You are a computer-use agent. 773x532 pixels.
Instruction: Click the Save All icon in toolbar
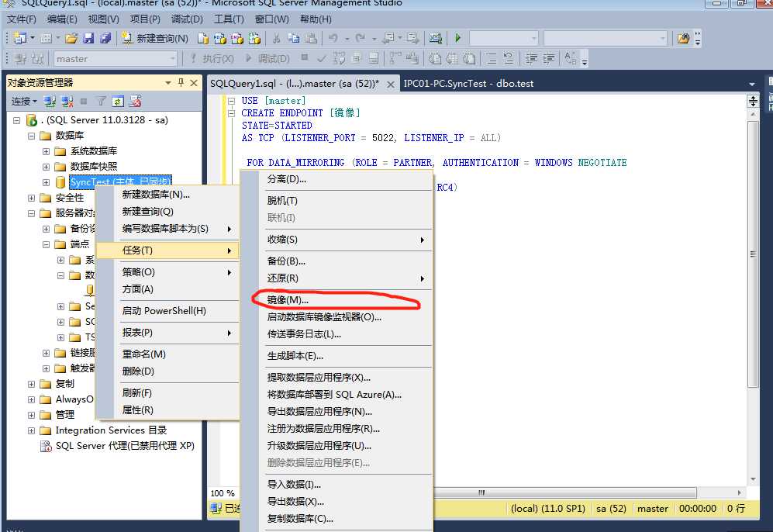click(105, 38)
